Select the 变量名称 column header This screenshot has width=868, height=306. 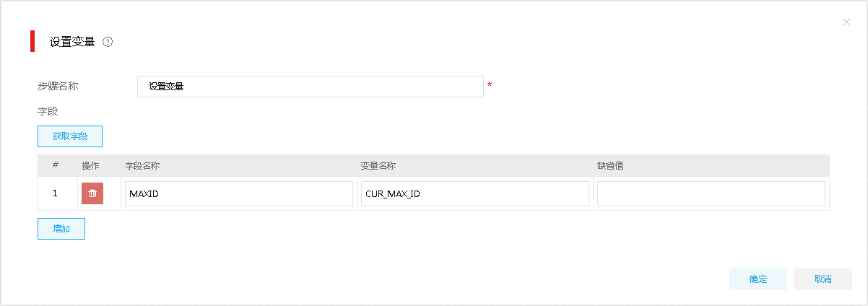(378, 165)
